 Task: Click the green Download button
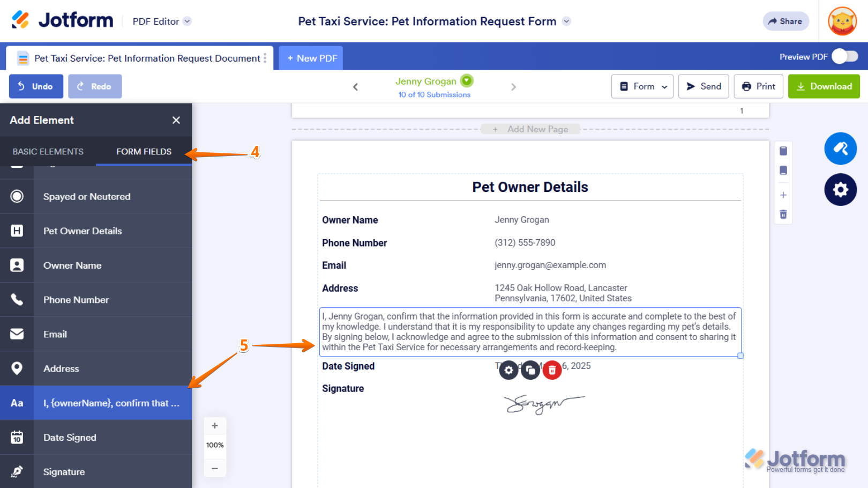coord(824,86)
